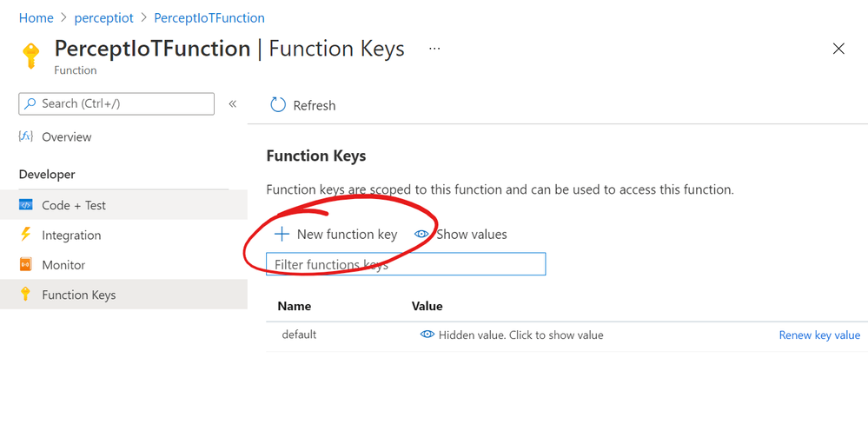Screen dimensions: 868x431
Task: Click the Integration lightning bolt icon
Action: pos(26,235)
